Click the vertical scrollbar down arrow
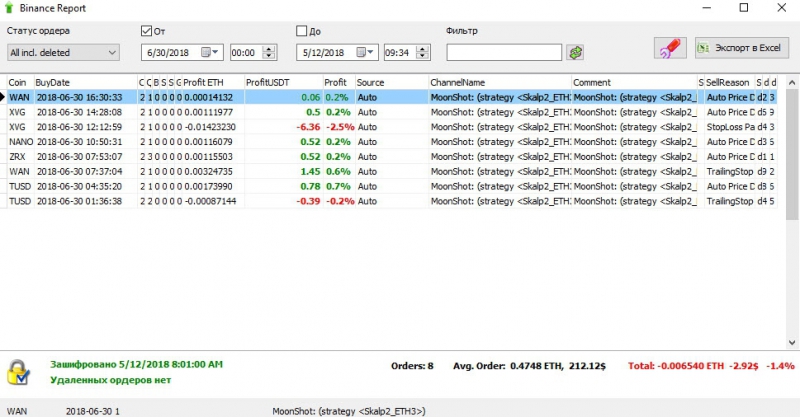This screenshot has width=800, height=417. tap(792, 343)
